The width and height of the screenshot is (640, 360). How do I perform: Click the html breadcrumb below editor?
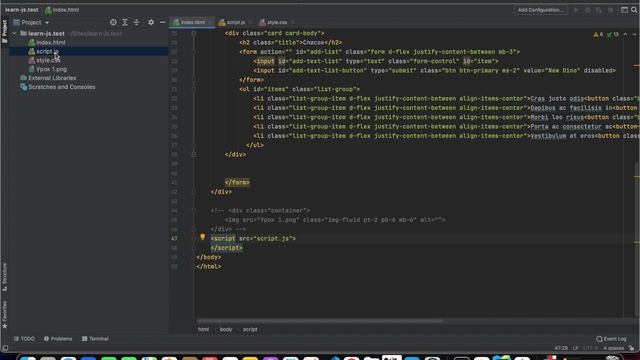click(x=203, y=329)
